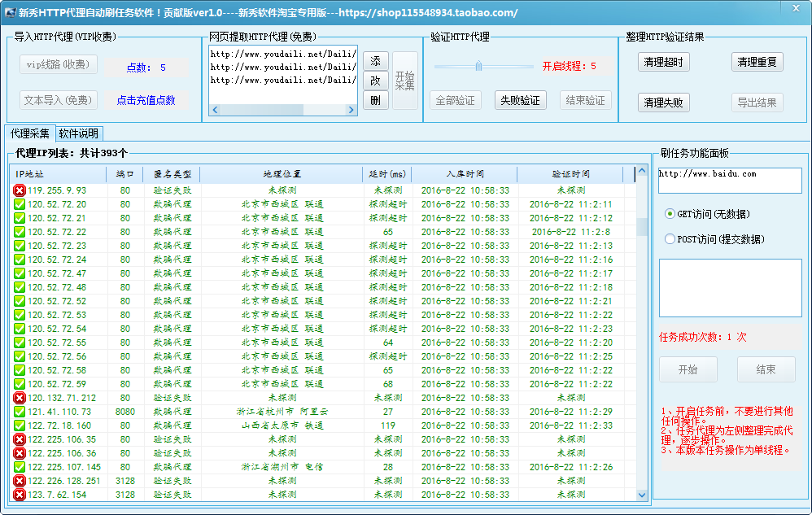Screen dimensions: 812x515
Task: Click the red failed icon for 119.255.9.93
Action: click(20, 190)
